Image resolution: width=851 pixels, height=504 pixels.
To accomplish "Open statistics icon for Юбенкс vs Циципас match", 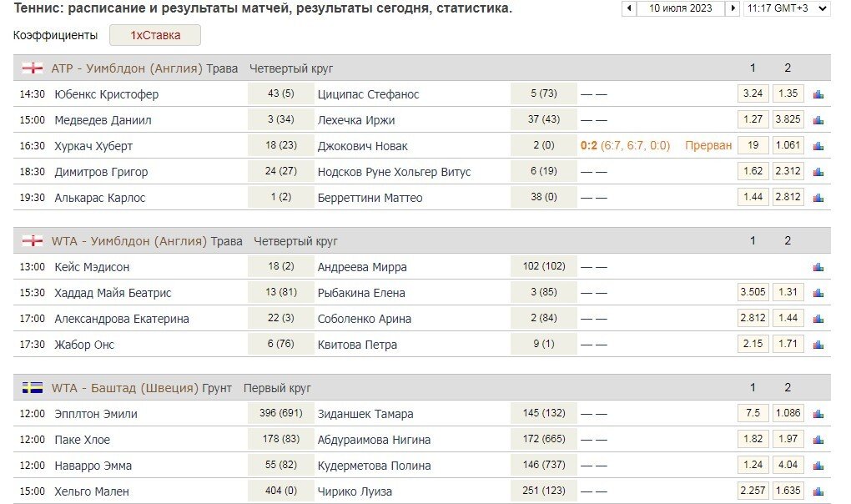I will pyautogui.click(x=818, y=94).
